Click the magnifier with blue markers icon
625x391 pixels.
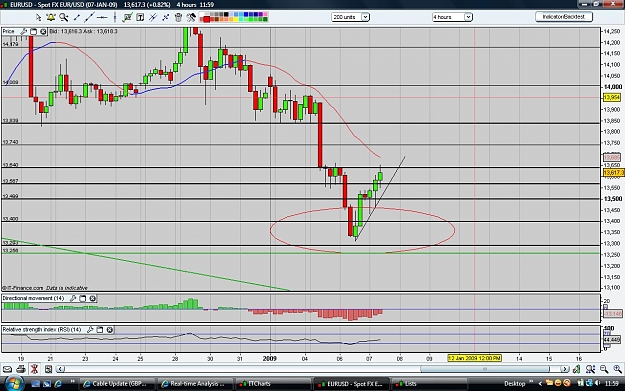590,369
